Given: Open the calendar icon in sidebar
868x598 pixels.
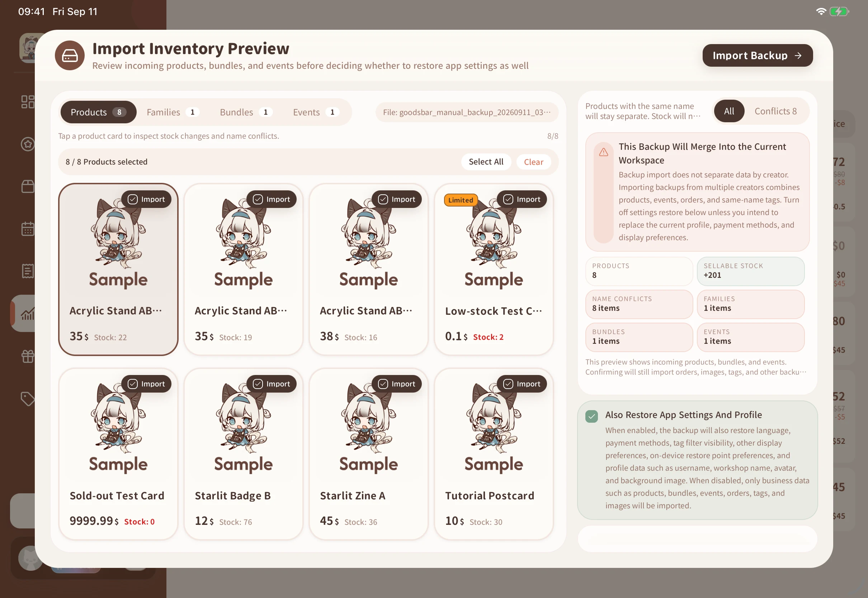Looking at the screenshot, I should point(28,229).
